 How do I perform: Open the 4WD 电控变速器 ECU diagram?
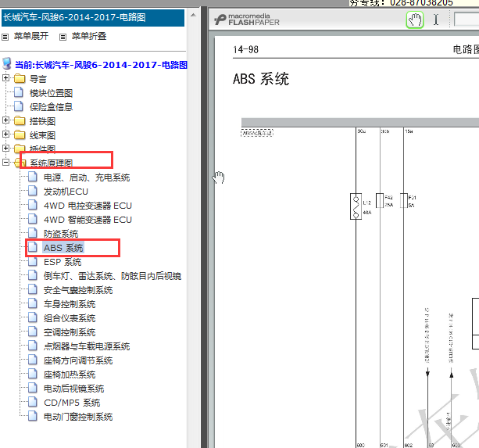point(88,206)
